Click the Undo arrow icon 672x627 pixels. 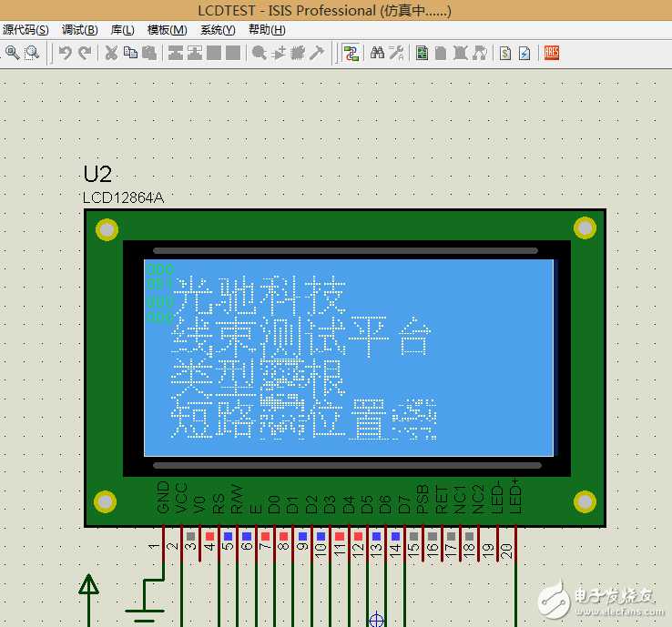[66, 53]
